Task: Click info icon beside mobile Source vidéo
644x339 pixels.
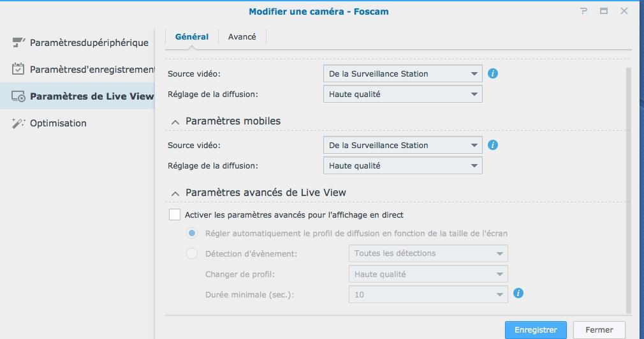Action: coord(493,145)
